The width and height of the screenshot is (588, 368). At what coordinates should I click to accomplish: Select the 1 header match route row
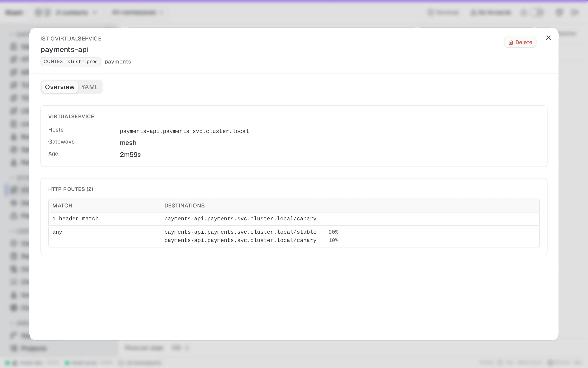tap(294, 219)
